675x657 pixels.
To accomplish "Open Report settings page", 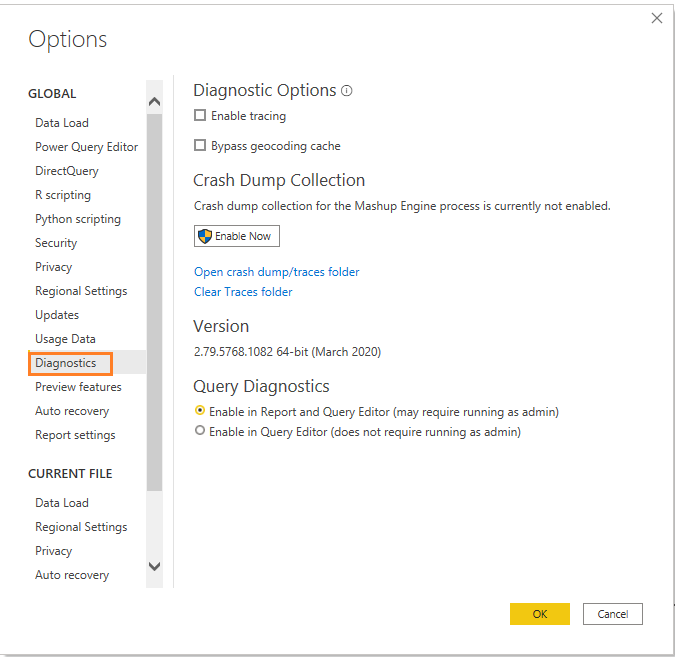I will [x=75, y=435].
